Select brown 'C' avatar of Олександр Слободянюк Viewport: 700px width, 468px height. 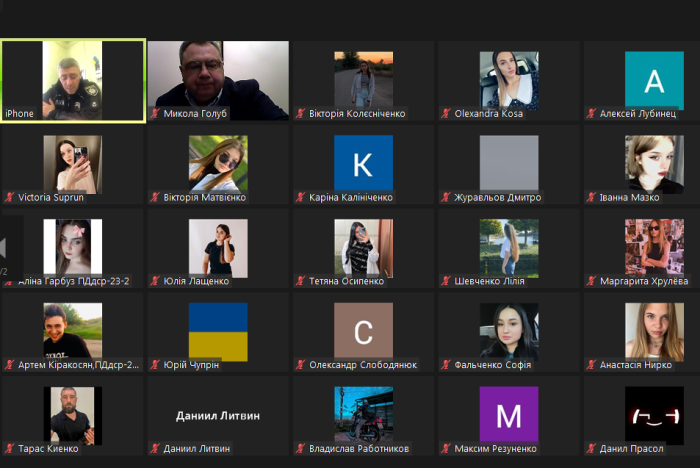(x=363, y=331)
